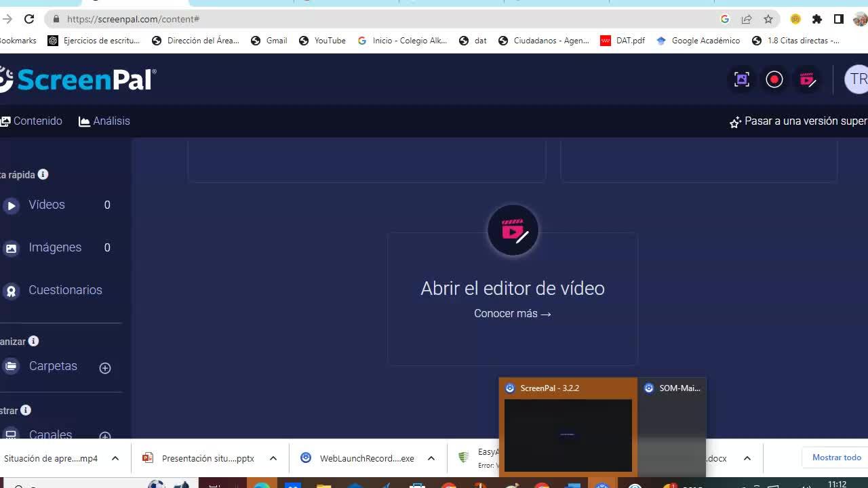Bookmark this page with the star

[768, 19]
